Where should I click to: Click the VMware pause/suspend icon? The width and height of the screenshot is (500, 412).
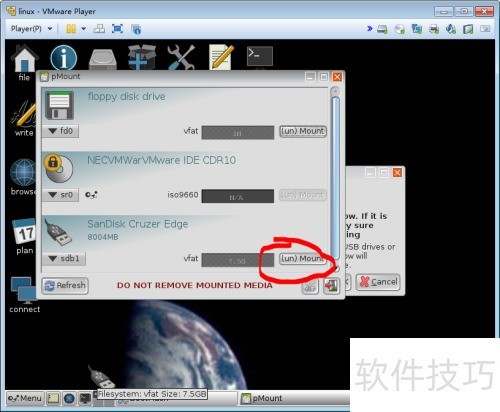[71, 29]
